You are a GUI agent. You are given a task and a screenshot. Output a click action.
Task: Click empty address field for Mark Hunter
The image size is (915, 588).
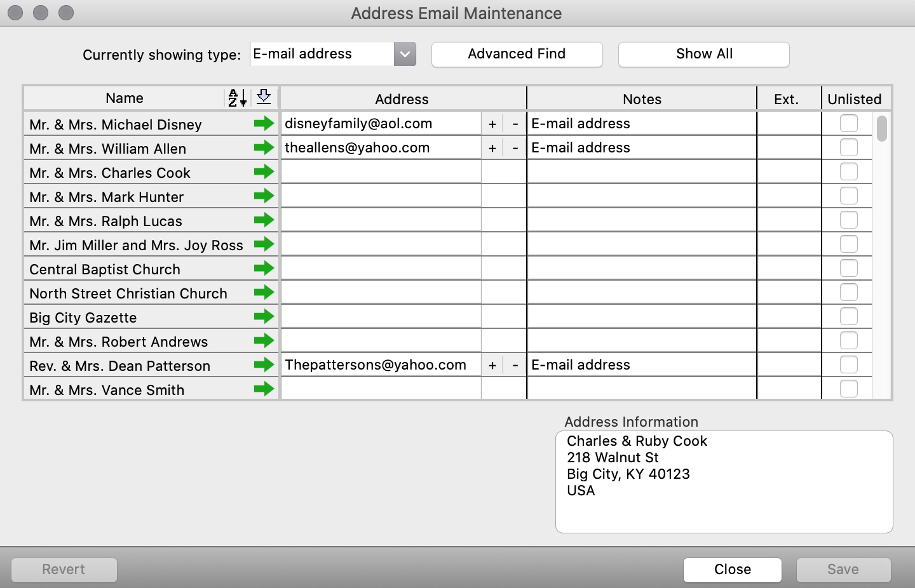pos(381,196)
